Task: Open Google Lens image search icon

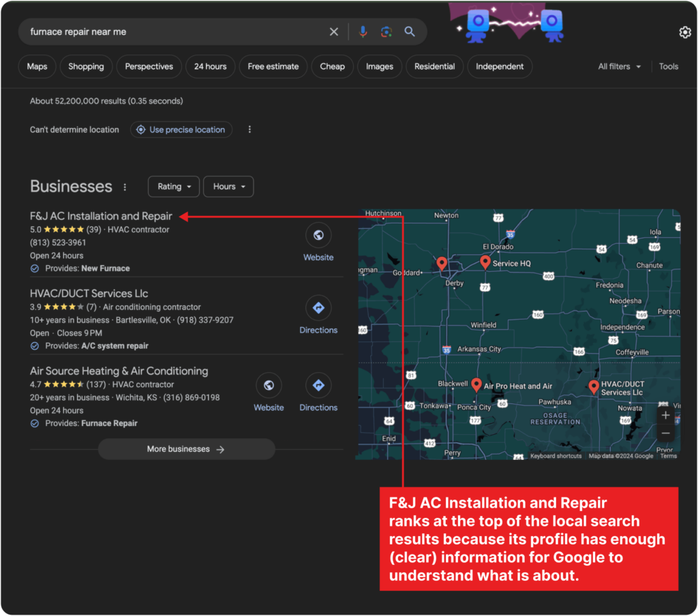Action: click(386, 31)
